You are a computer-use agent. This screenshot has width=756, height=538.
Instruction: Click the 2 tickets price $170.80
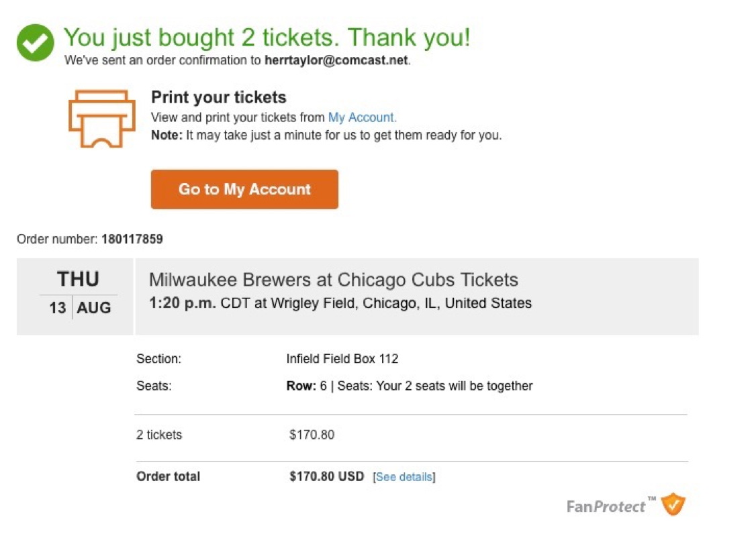312,435
